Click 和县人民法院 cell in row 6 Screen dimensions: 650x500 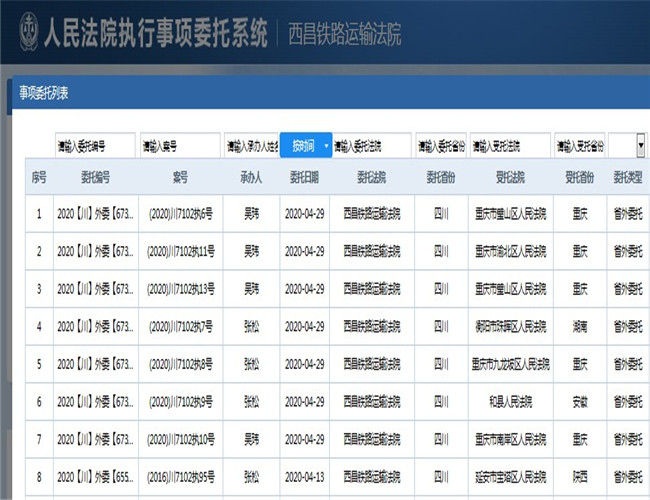click(x=510, y=401)
